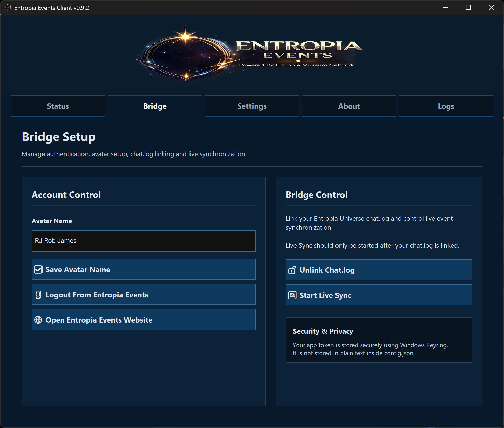Click the Avatar Name label
The image size is (504, 428).
click(x=52, y=221)
